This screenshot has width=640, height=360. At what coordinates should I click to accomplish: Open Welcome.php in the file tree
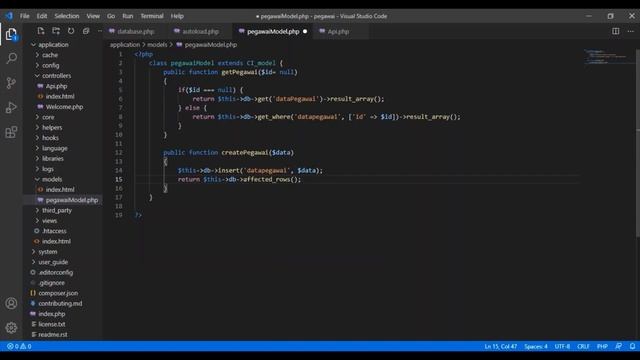[x=64, y=107]
